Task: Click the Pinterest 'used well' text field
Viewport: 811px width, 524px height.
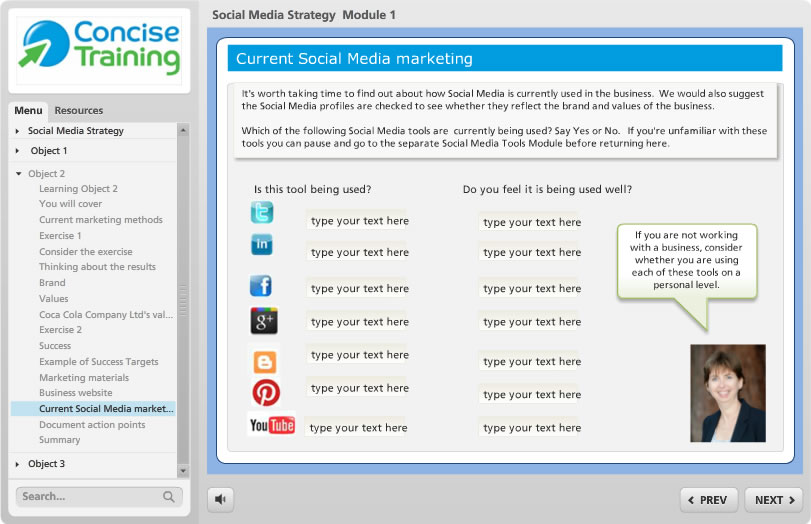Action: point(529,395)
